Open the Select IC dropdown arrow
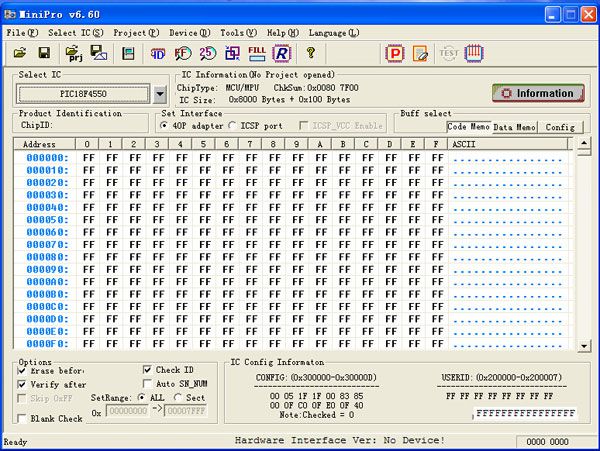 (160, 94)
